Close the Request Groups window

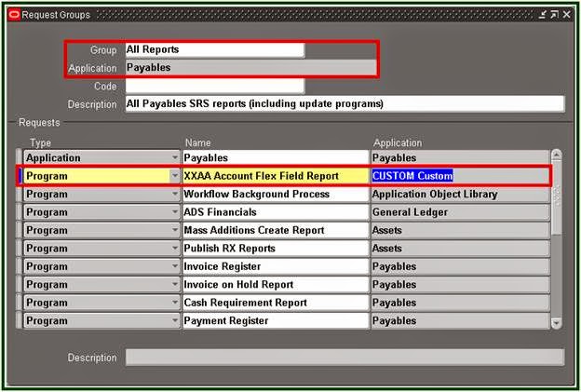click(566, 15)
